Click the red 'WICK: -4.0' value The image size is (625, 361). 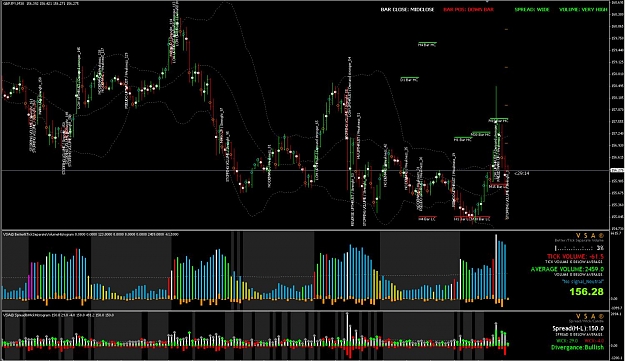click(x=594, y=341)
